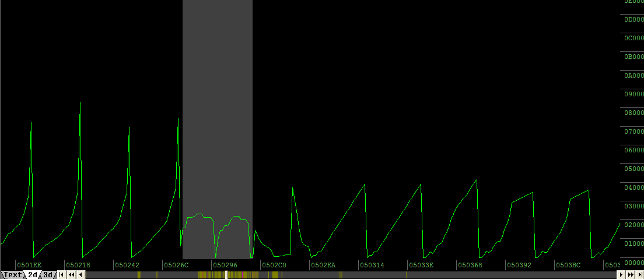
Task: Step forward with the single right arrow
Action: pos(621,275)
